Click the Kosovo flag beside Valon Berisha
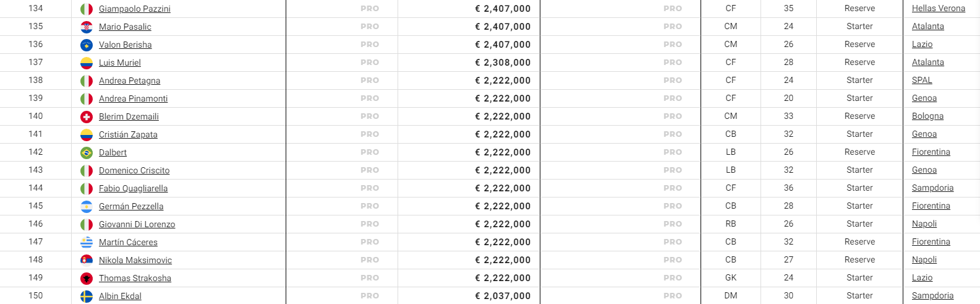The image size is (980, 304). coord(87,45)
